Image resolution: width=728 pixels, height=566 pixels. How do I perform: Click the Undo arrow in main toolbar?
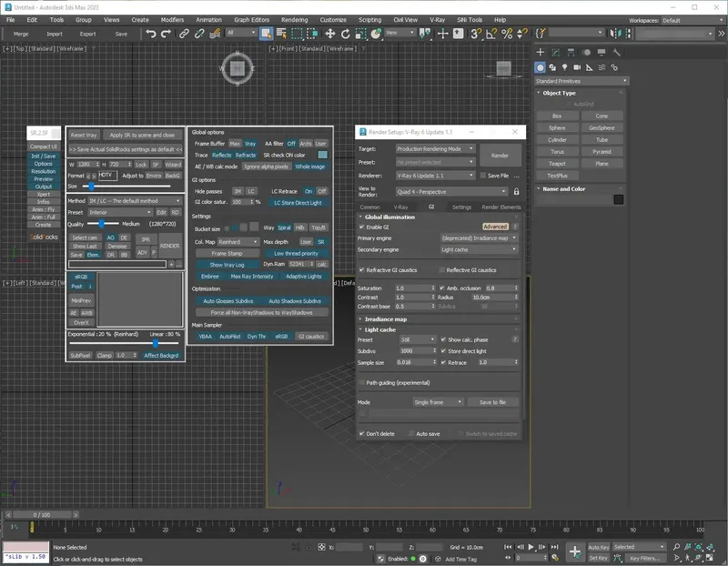(150, 34)
